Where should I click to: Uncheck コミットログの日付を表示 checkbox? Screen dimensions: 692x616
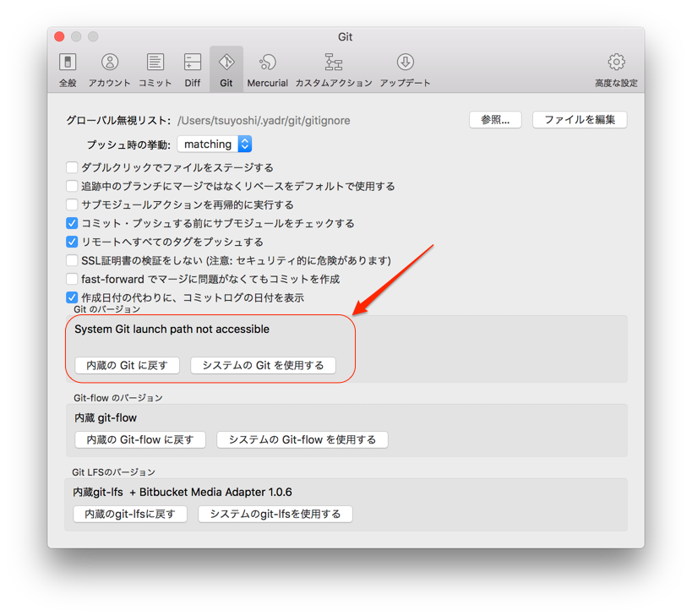coord(72,297)
